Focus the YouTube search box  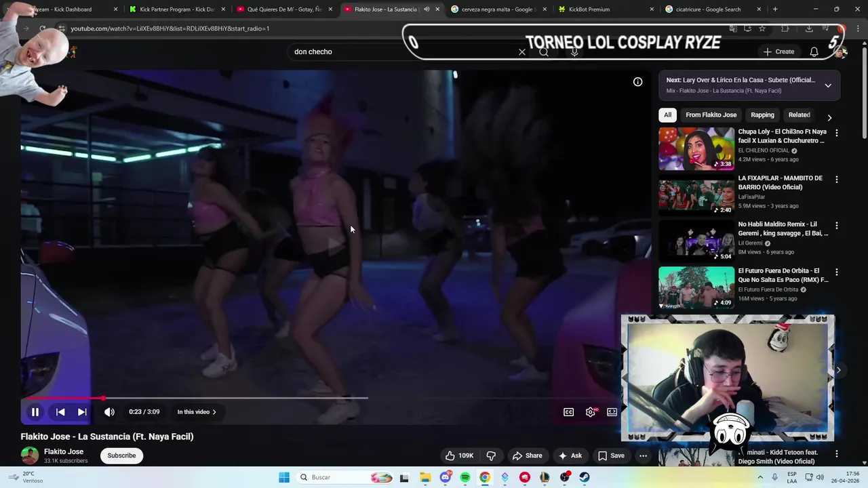pos(403,52)
